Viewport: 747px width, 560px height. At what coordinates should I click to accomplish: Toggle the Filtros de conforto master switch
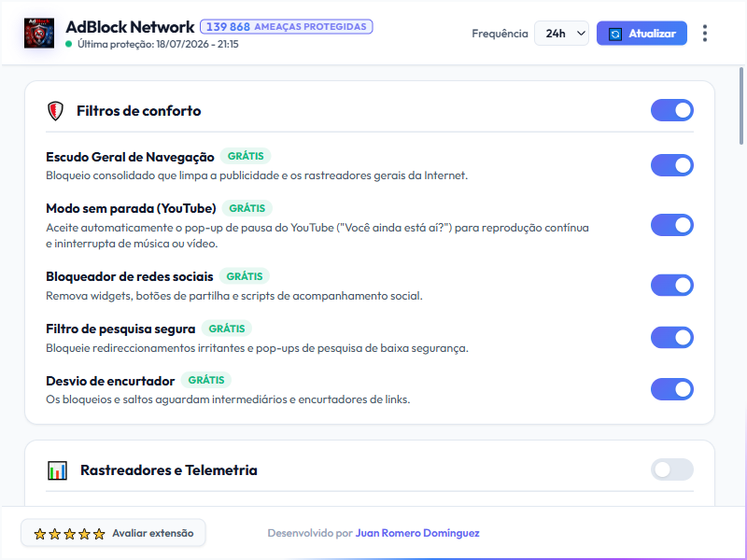click(671, 110)
